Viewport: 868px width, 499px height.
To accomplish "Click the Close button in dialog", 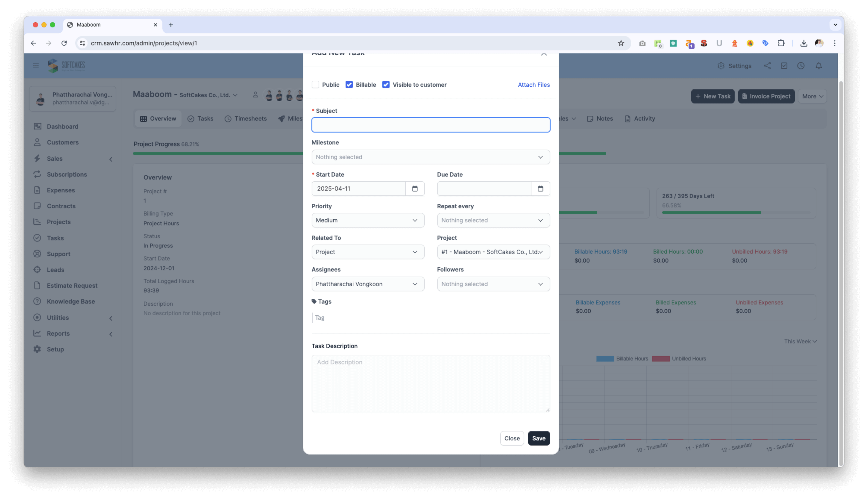I will pos(512,438).
